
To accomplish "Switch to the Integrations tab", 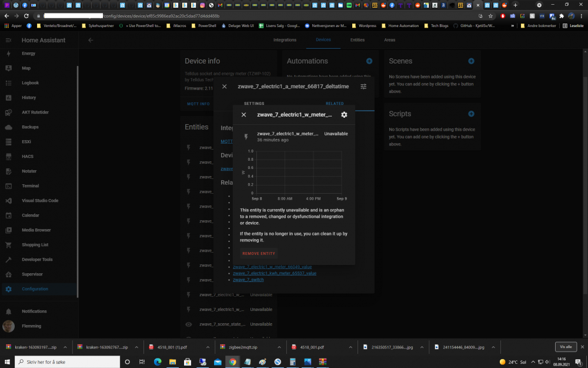I will click(285, 40).
